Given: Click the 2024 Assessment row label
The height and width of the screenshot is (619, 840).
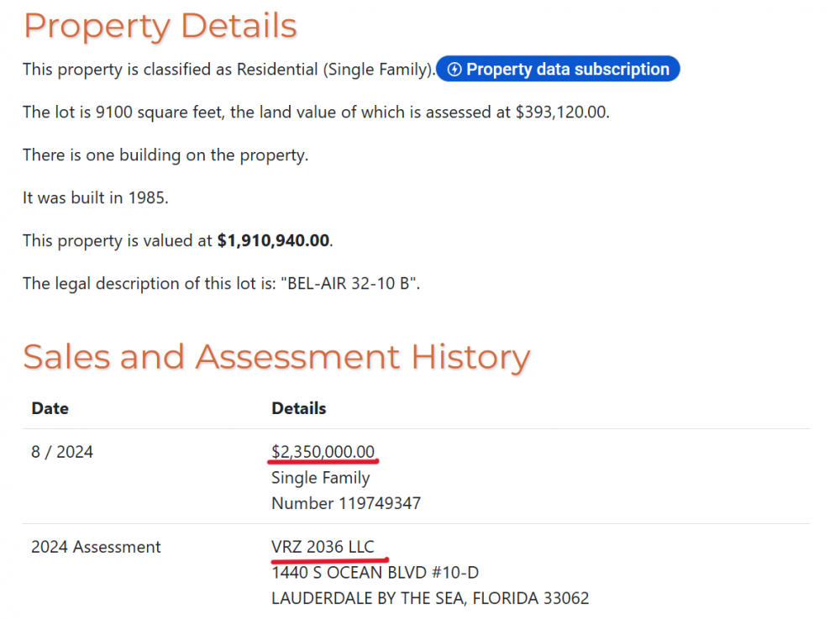Looking at the screenshot, I should click(96, 547).
